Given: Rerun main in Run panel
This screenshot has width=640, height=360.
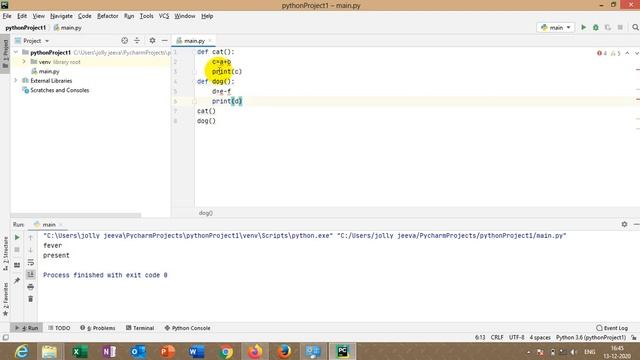Looking at the screenshot, I should click(x=17, y=237).
